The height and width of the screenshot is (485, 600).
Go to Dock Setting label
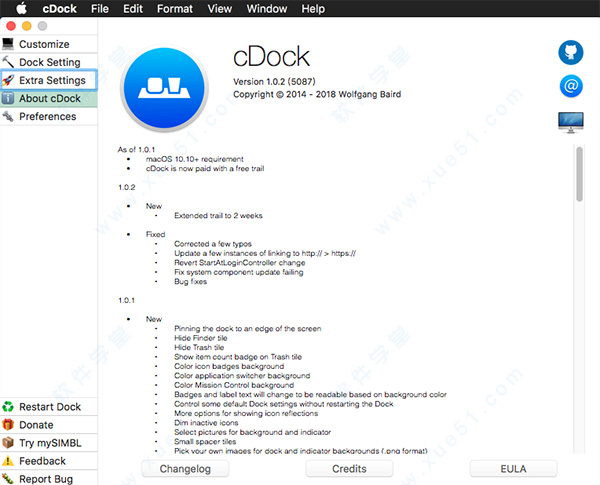pyautogui.click(x=50, y=62)
